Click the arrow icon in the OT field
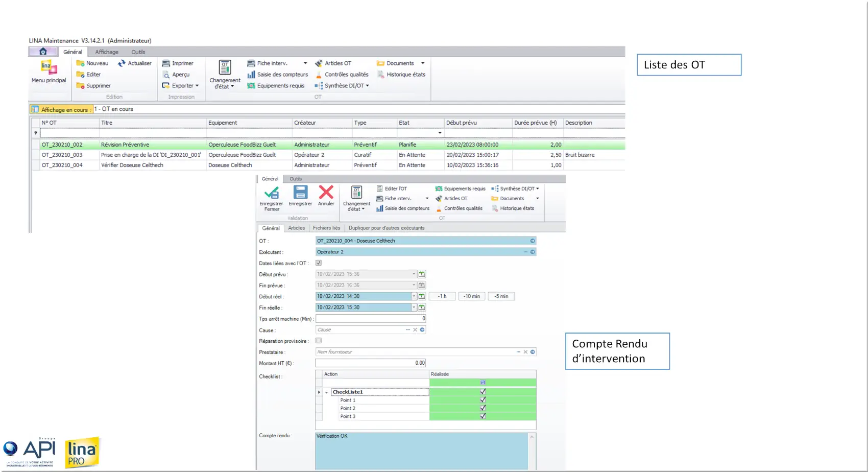 click(x=533, y=241)
